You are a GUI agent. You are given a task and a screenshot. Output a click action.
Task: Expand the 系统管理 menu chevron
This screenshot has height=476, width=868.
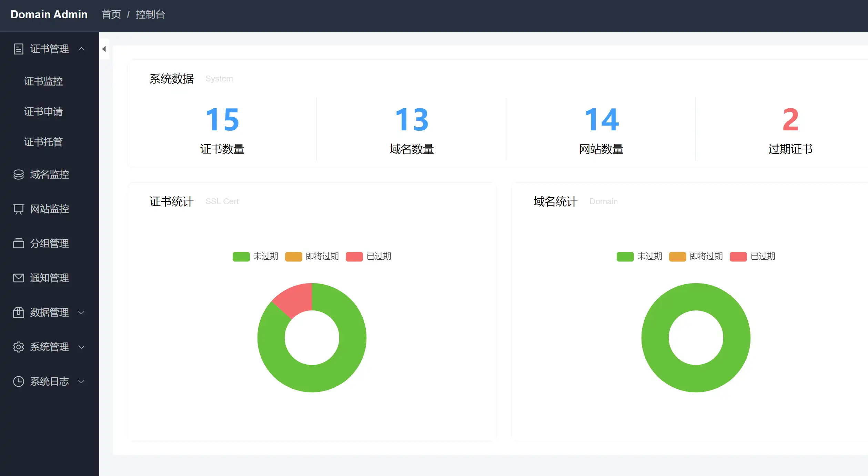(81, 347)
